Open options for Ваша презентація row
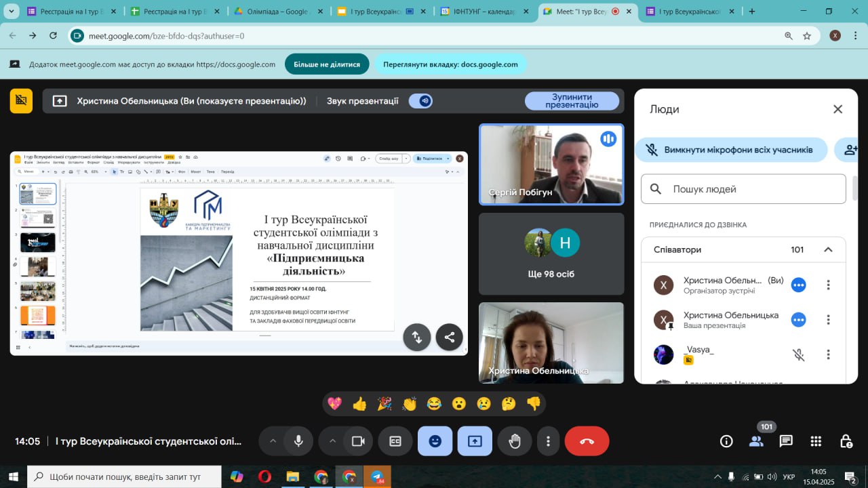The width and height of the screenshot is (868, 488). (828, 319)
